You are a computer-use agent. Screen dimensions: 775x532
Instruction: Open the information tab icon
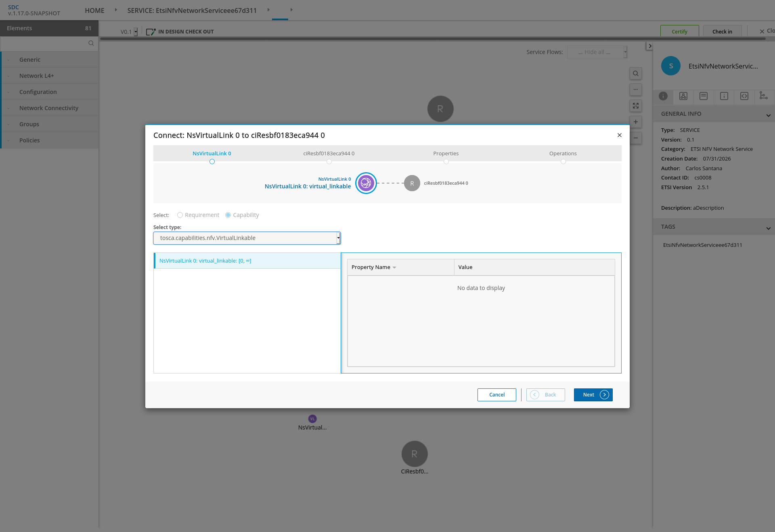coord(663,96)
